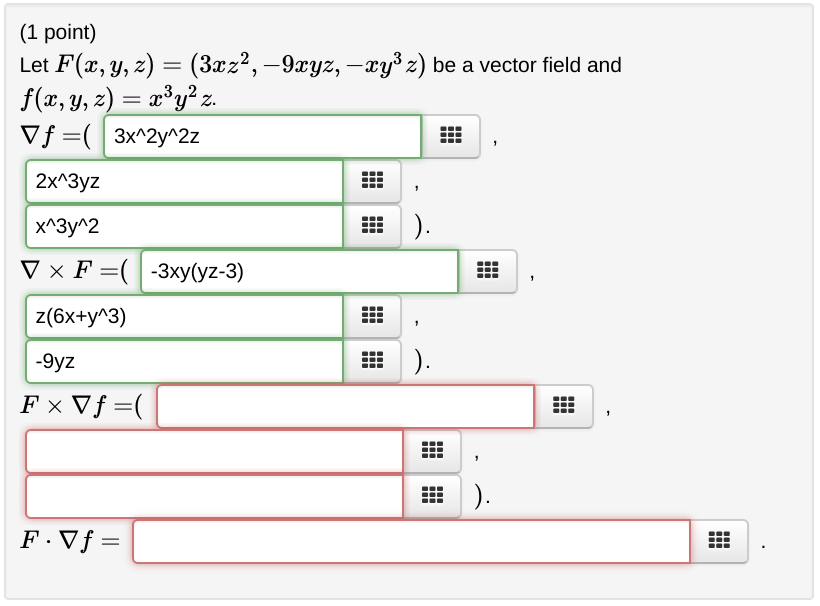Open the equation editor for the third cross product field
This screenshot has height=606, width=820.
pyautogui.click(x=431, y=495)
